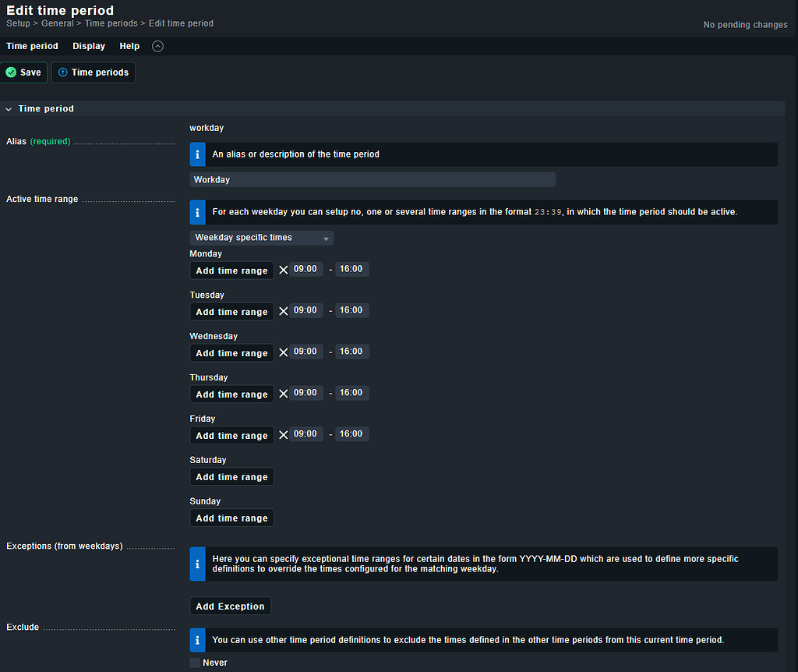The image size is (798, 672).
Task: Collapse the menu bar with the circled arrow
Action: [x=158, y=46]
